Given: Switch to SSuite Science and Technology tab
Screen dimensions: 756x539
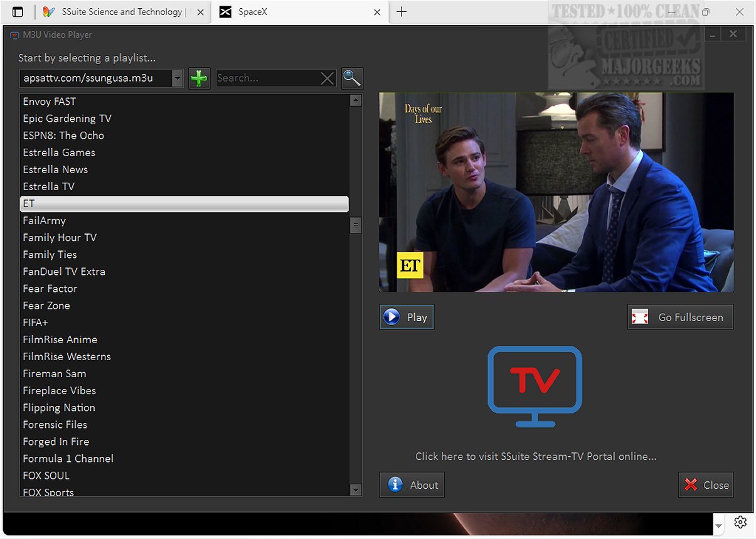Looking at the screenshot, I should click(122, 12).
